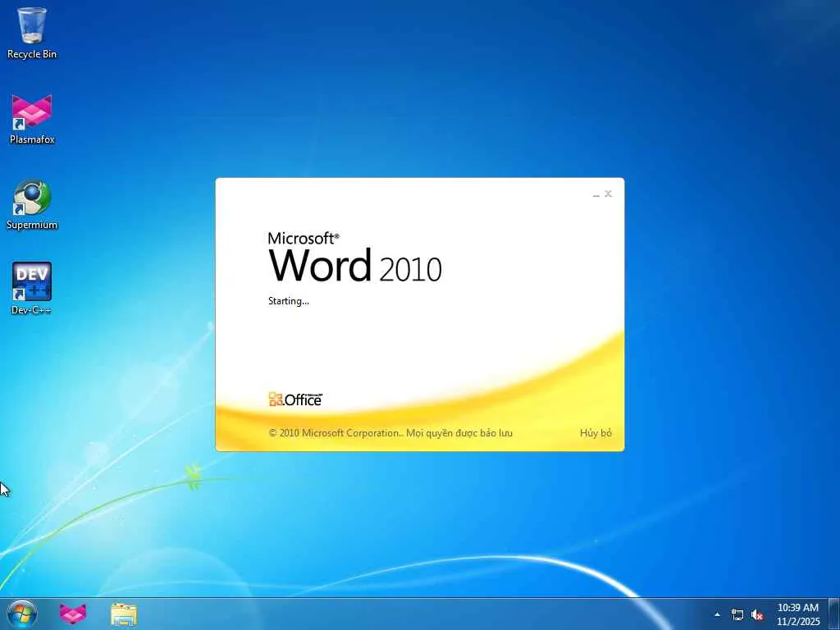This screenshot has height=630, width=840.
Task: Select the Supermium browser shortcut
Action: pyautogui.click(x=32, y=204)
